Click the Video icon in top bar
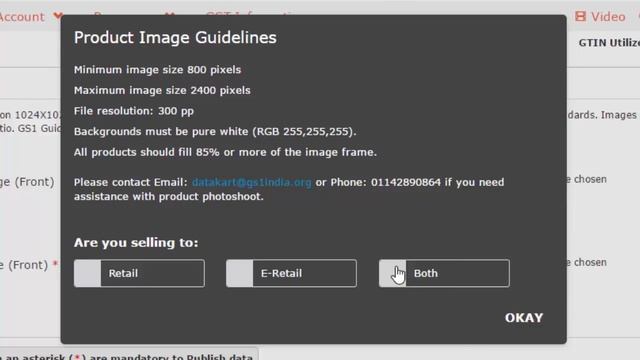The height and width of the screenshot is (360, 640). click(x=580, y=16)
